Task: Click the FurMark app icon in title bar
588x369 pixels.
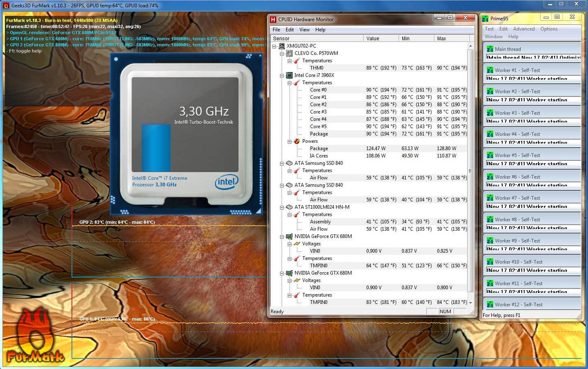Action: (6, 6)
